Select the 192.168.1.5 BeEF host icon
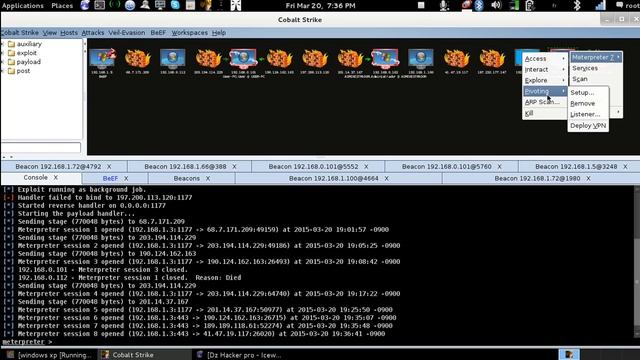 click(x=102, y=59)
